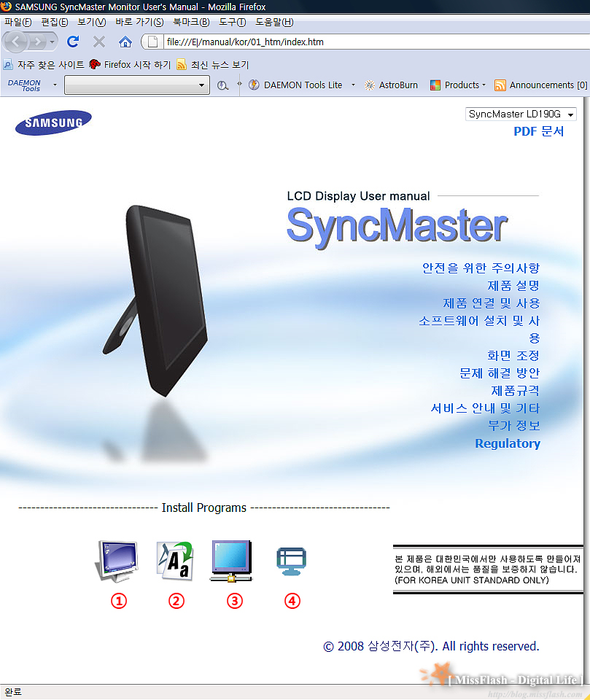Open 부가 정보 link

tap(513, 425)
